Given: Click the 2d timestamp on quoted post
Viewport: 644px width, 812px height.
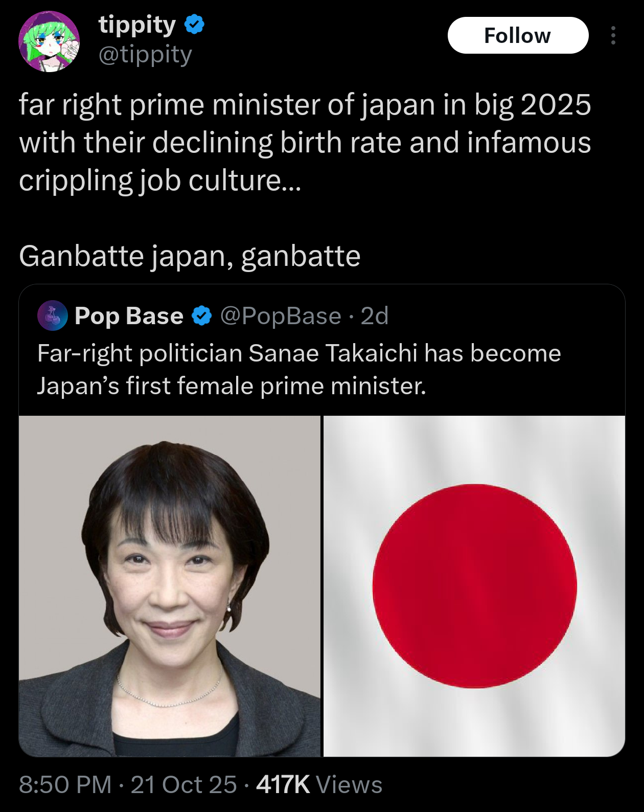Looking at the screenshot, I should 375,316.
